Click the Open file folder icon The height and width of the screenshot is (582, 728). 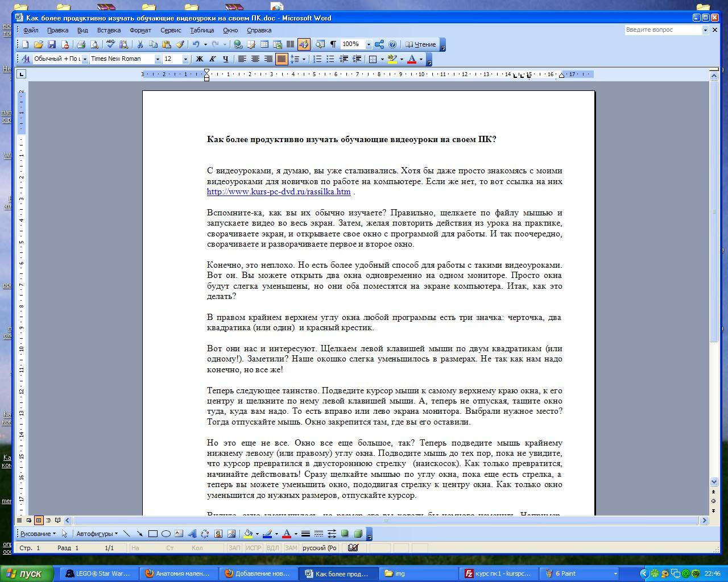[x=38, y=44]
